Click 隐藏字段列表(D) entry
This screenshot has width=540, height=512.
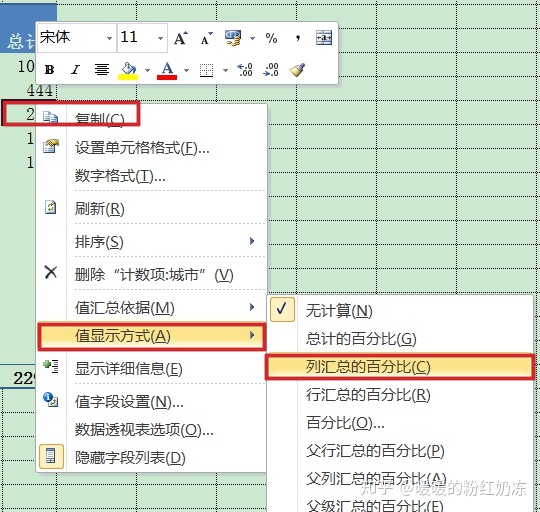[152, 458]
